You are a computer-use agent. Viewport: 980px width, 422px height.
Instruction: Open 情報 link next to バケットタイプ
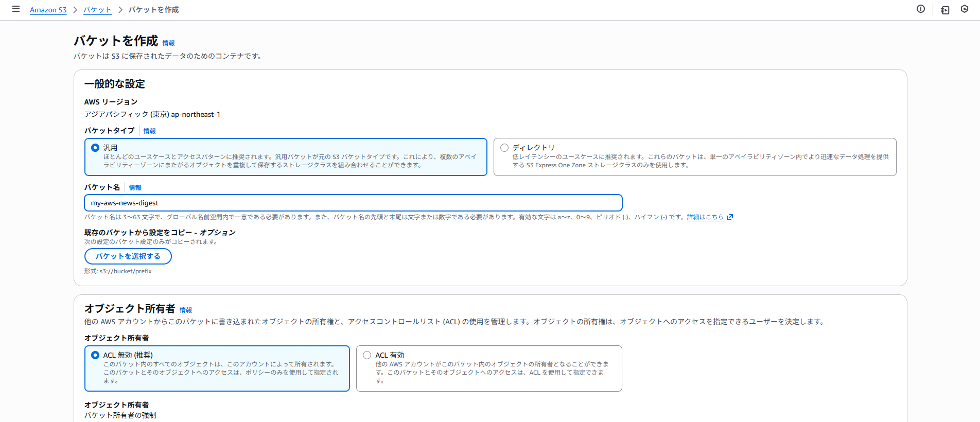[x=149, y=131]
